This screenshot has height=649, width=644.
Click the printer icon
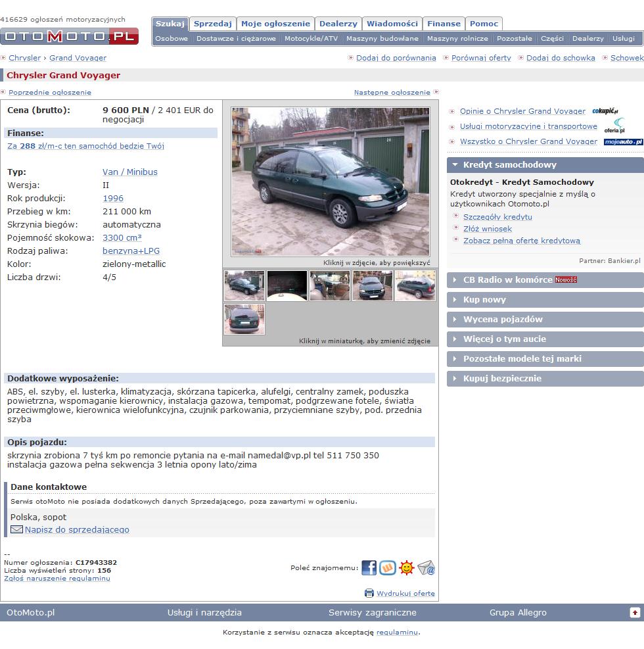[369, 593]
